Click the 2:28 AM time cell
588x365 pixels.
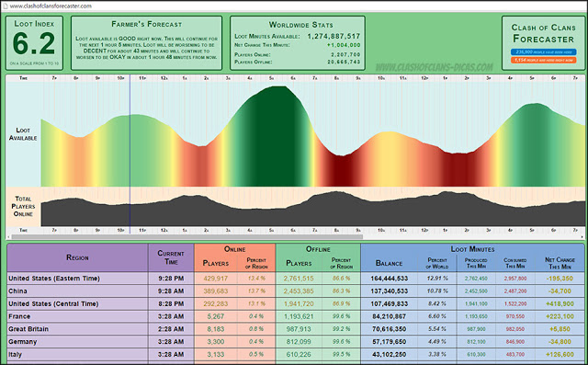171,329
